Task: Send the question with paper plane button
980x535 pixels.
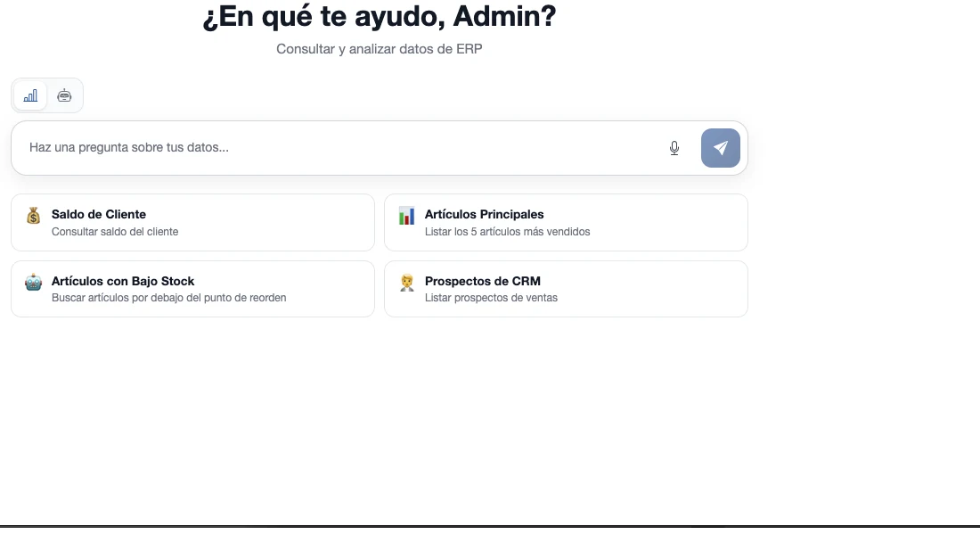Action: [x=721, y=148]
